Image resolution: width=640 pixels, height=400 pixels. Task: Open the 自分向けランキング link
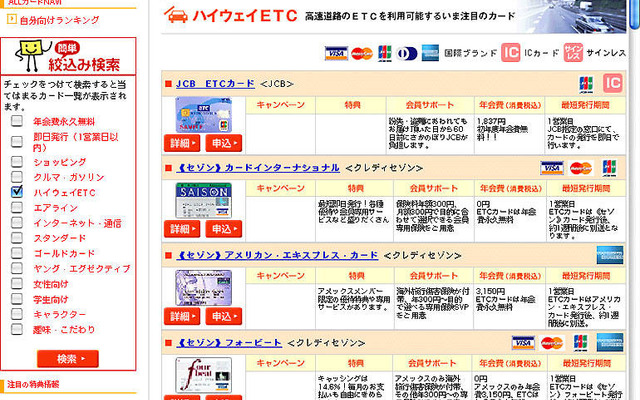[60, 20]
